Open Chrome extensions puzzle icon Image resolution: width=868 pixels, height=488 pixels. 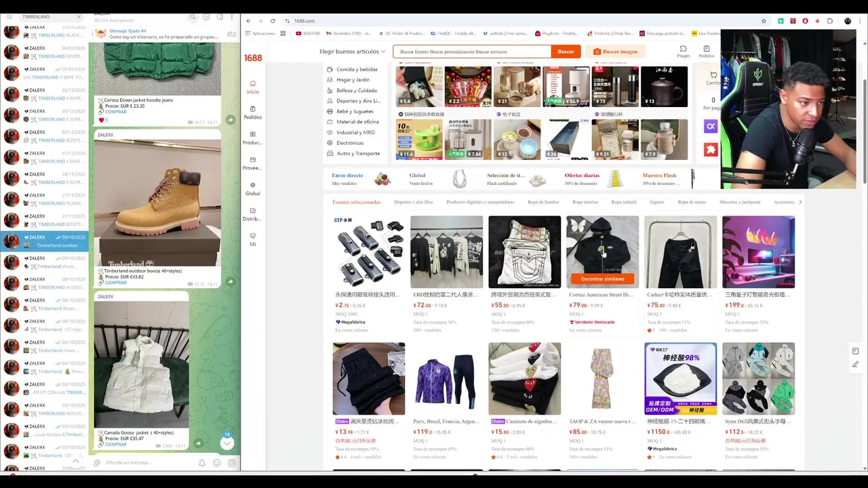[x=830, y=21]
